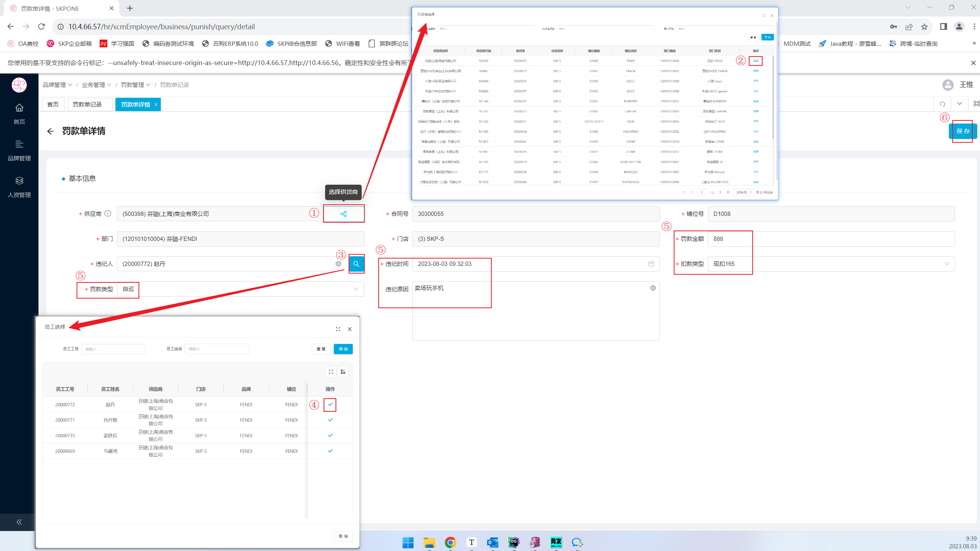Switch to the 首页 tab
This screenshot has width=980, height=551.
click(53, 104)
